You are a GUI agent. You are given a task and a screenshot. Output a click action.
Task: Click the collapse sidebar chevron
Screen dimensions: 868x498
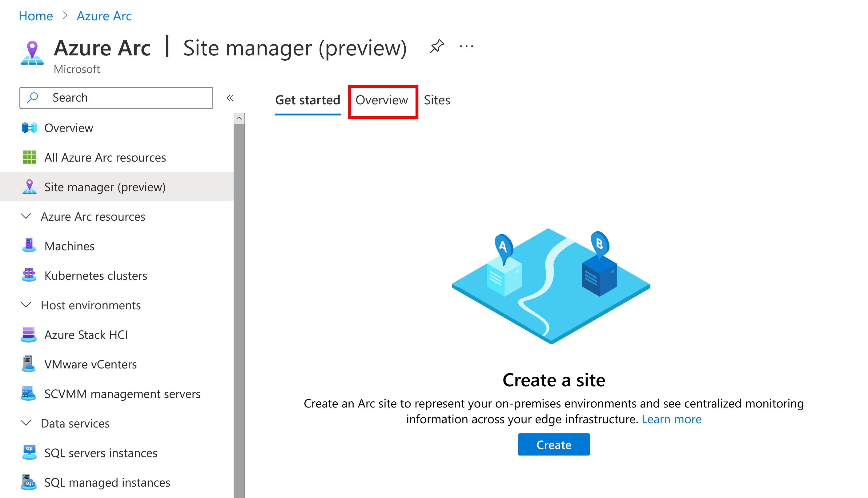pos(230,97)
